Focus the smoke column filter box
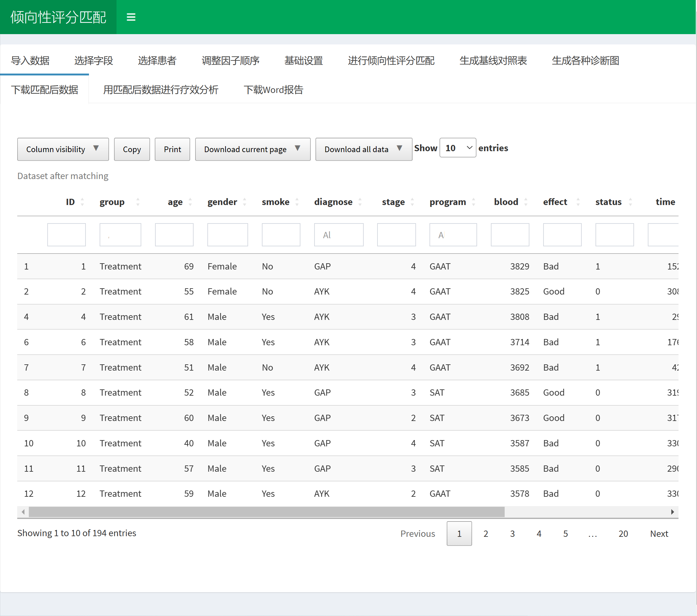 281,235
